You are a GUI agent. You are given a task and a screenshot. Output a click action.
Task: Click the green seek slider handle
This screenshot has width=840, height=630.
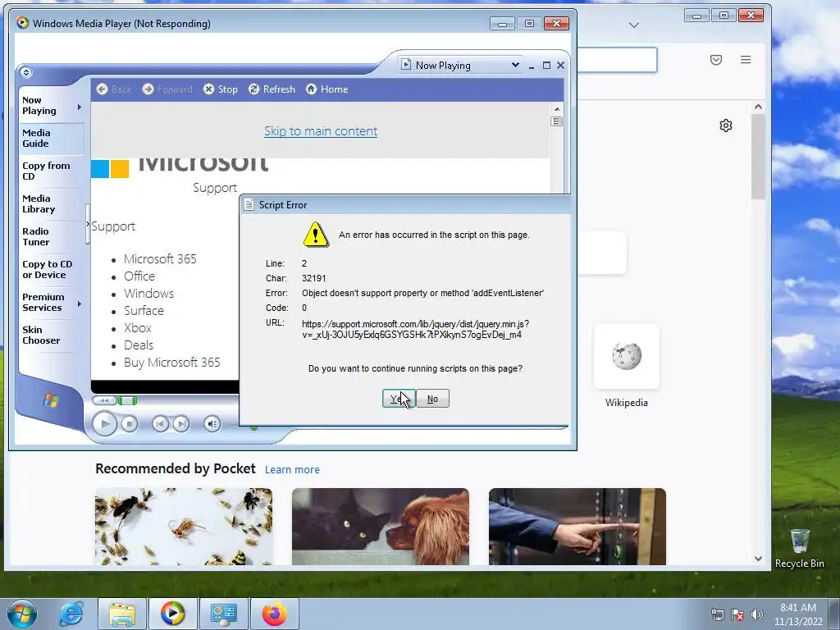click(x=127, y=400)
